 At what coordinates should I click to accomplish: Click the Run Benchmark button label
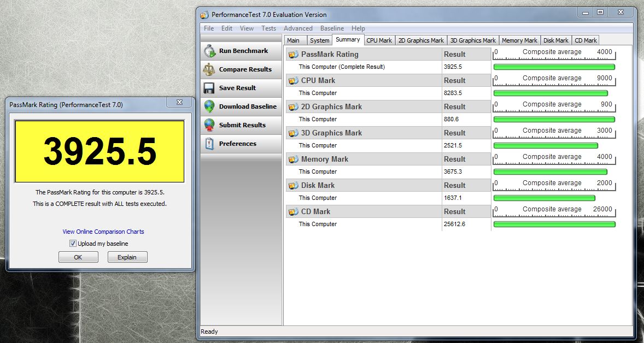pos(243,51)
